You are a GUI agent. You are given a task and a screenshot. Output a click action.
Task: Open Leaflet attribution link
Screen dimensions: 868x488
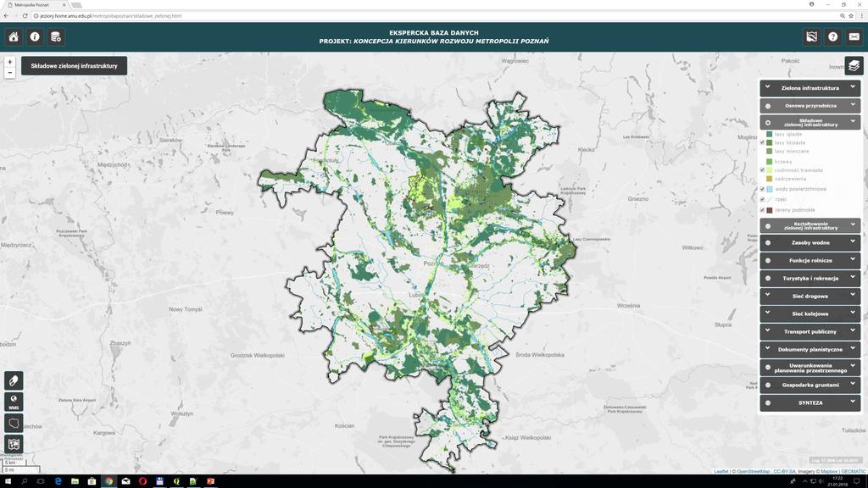[x=721, y=471]
